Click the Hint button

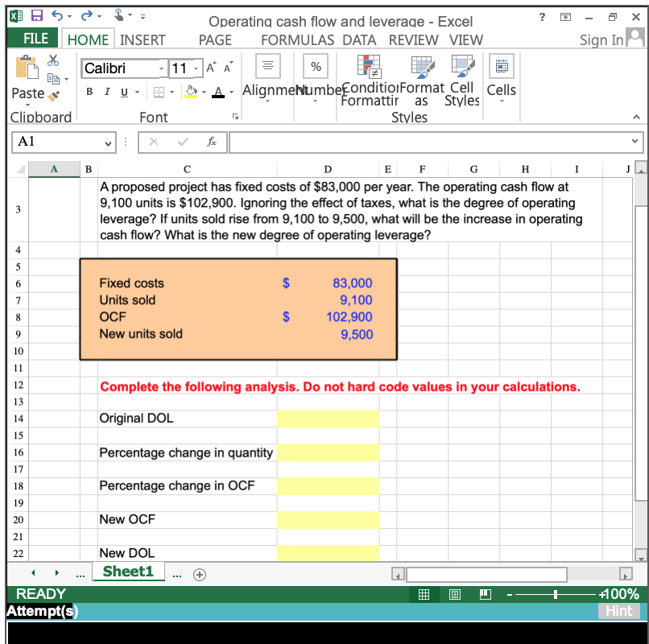click(618, 611)
